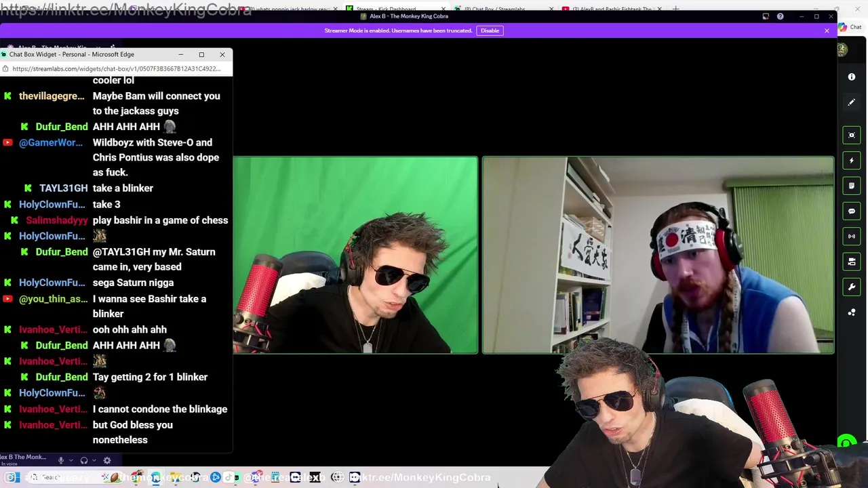
Task: Click the Discord window title Alex B - The Monkey King Cobra
Action: coord(409,16)
